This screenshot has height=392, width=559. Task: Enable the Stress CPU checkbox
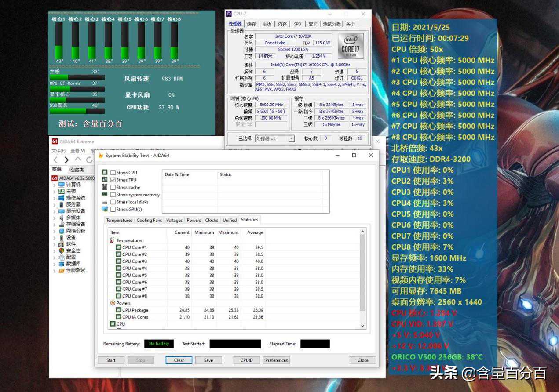click(x=113, y=173)
